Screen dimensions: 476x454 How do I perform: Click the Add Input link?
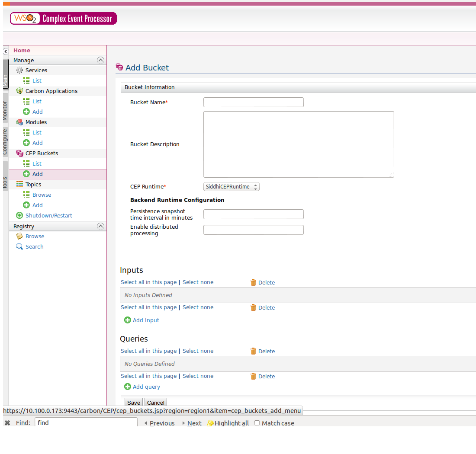[146, 320]
